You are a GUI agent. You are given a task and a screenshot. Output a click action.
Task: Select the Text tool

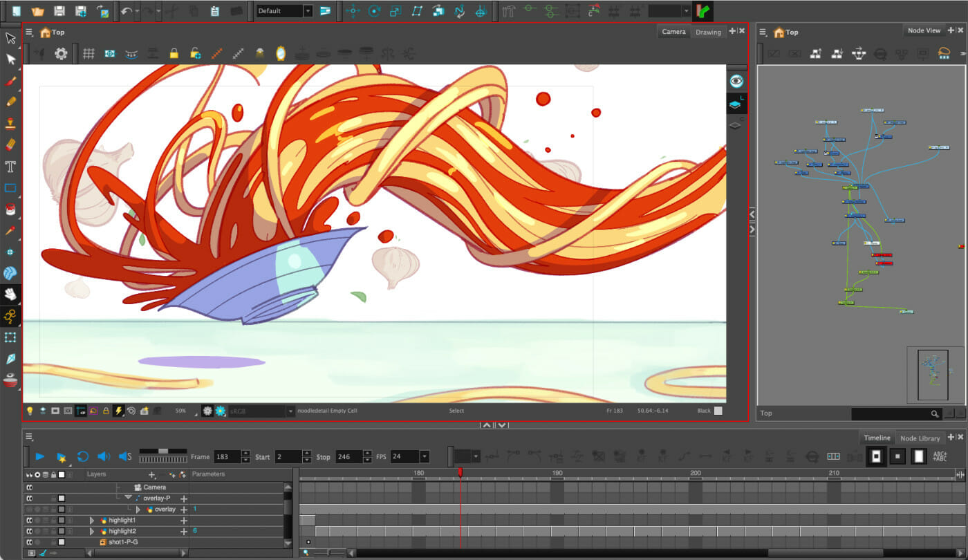click(10, 167)
